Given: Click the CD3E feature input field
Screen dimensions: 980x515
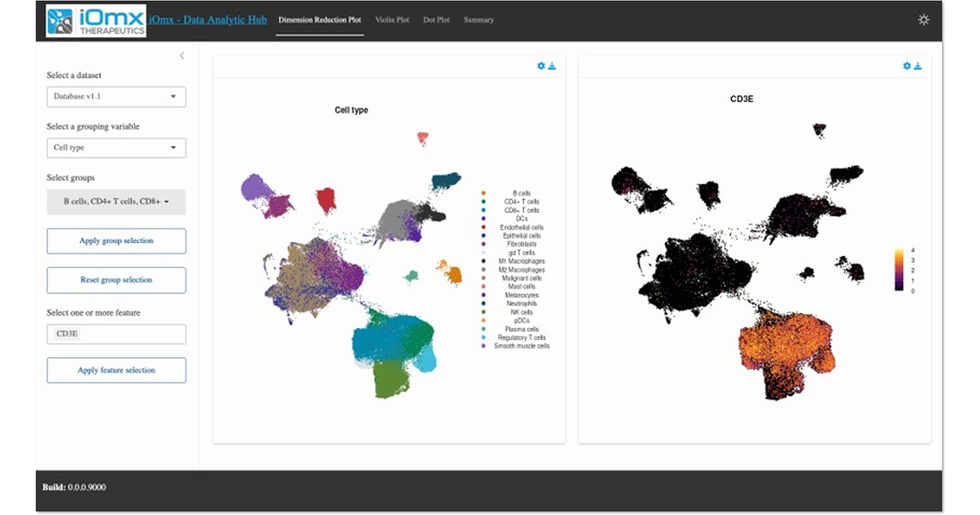Looking at the screenshot, I should coord(116,334).
